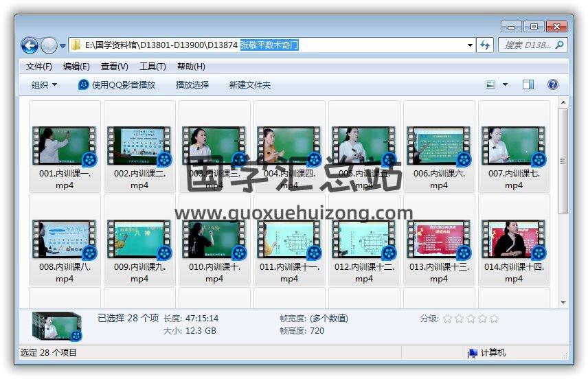Select video thumbnail 008.内训课八.mp4
This screenshot has height=379, width=588.
(64, 239)
